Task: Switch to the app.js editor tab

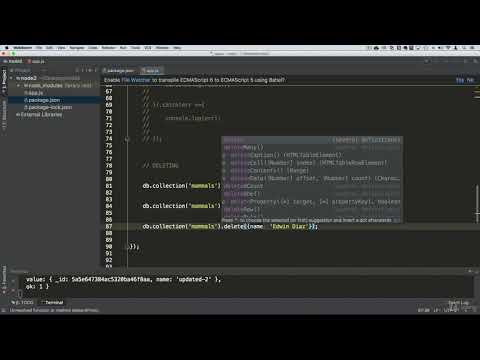Action: coord(151,71)
